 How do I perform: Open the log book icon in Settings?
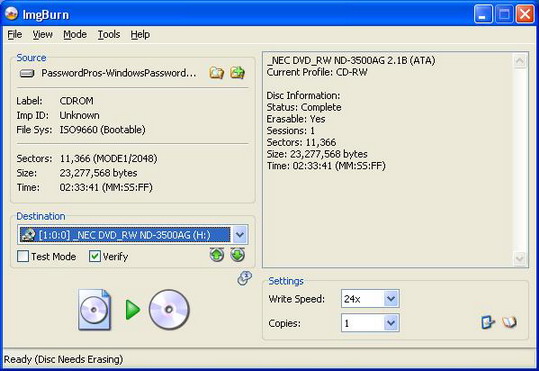tap(509, 322)
